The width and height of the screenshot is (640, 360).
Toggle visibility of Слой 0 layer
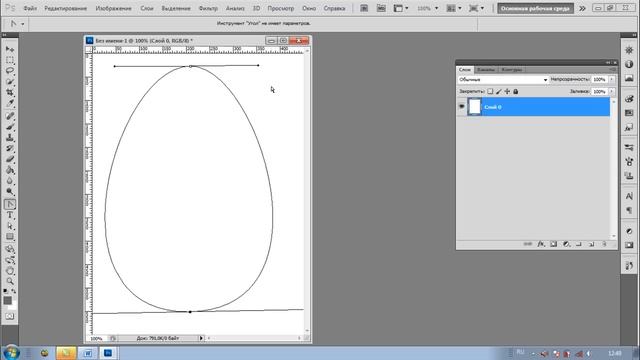pyautogui.click(x=462, y=107)
